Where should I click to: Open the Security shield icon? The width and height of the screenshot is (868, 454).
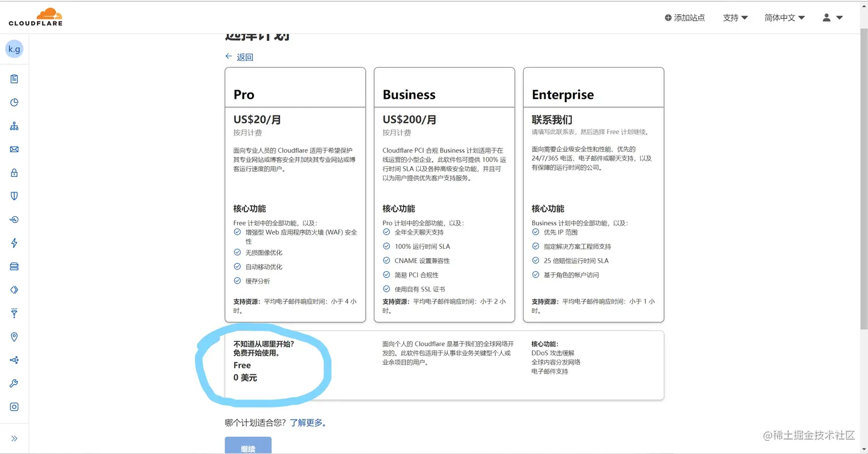tap(14, 196)
